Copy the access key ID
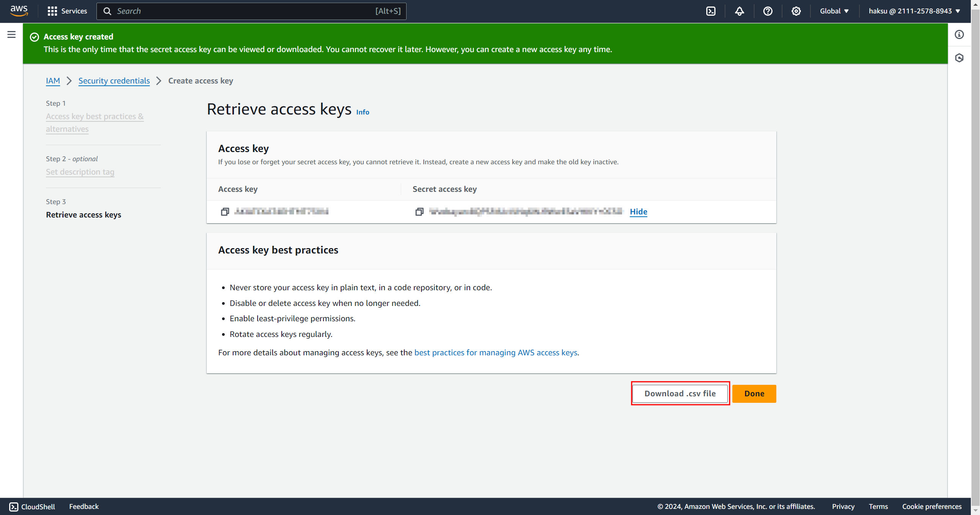Screen dimensions: 980x515 pos(225,212)
